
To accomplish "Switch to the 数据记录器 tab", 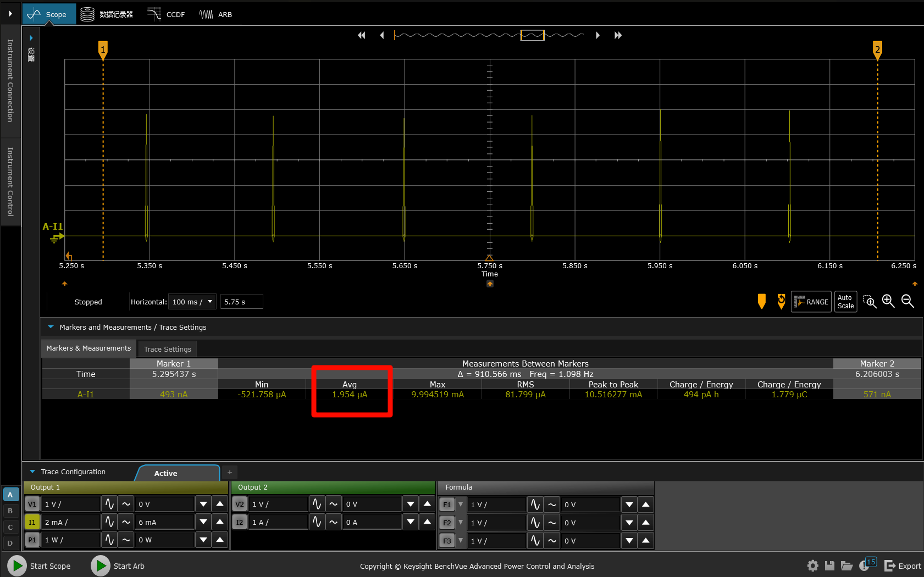I will (x=107, y=14).
